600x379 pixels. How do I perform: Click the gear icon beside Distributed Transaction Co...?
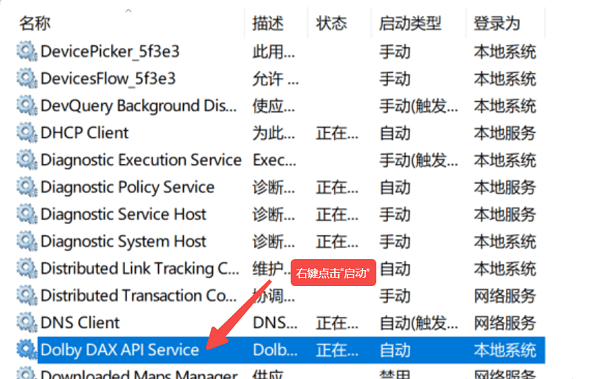[27, 296]
